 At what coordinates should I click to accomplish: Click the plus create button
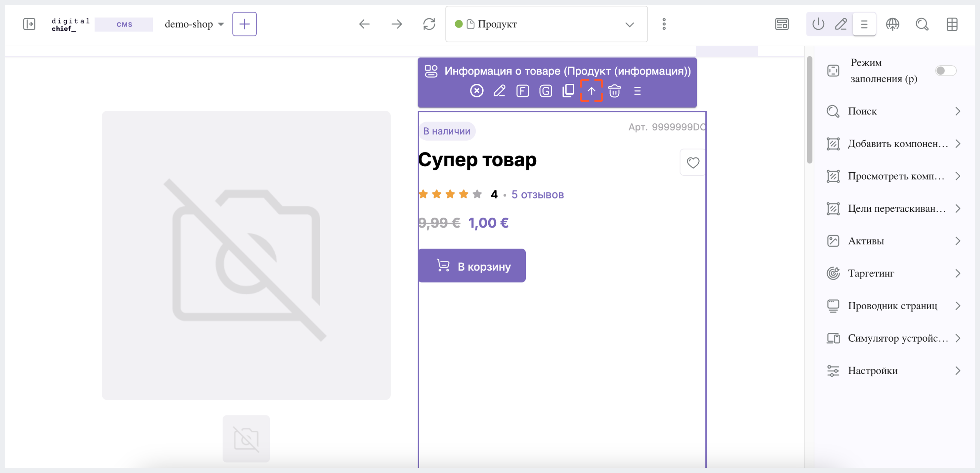click(x=244, y=24)
